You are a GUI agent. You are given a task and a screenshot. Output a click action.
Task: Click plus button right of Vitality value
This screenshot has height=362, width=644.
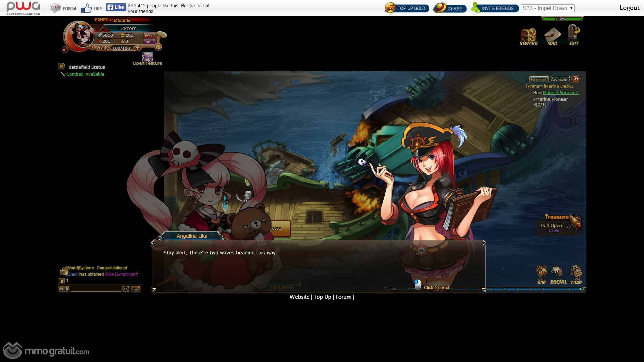(137, 48)
